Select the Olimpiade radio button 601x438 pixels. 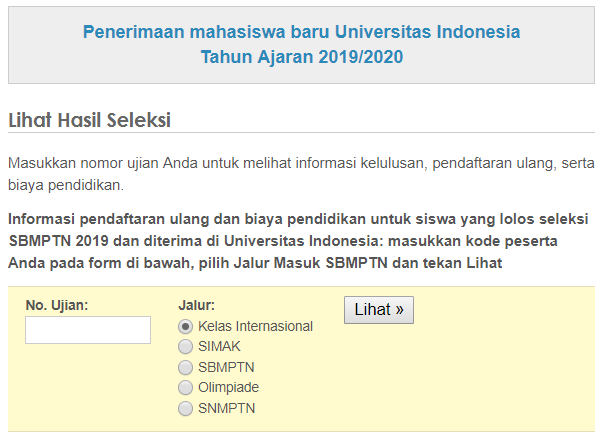click(185, 387)
